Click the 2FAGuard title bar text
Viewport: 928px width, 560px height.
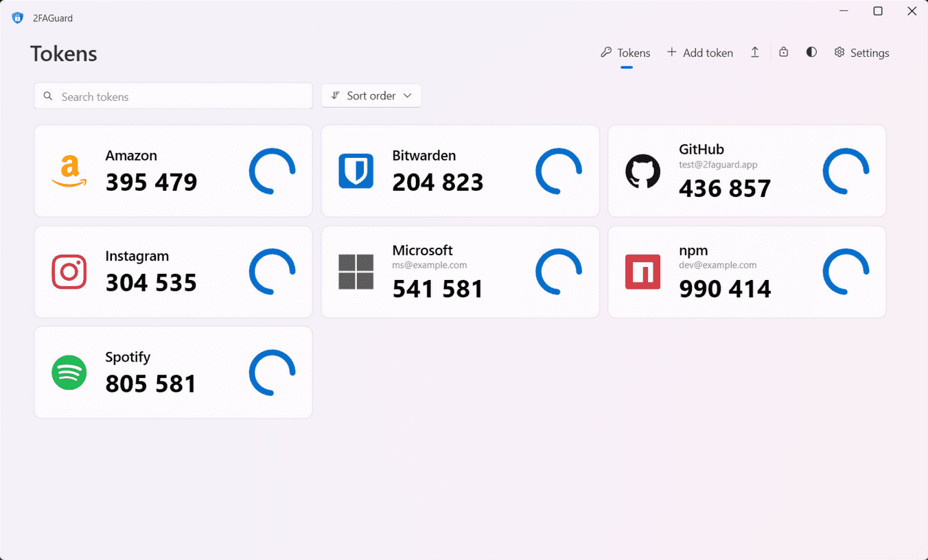(x=53, y=19)
